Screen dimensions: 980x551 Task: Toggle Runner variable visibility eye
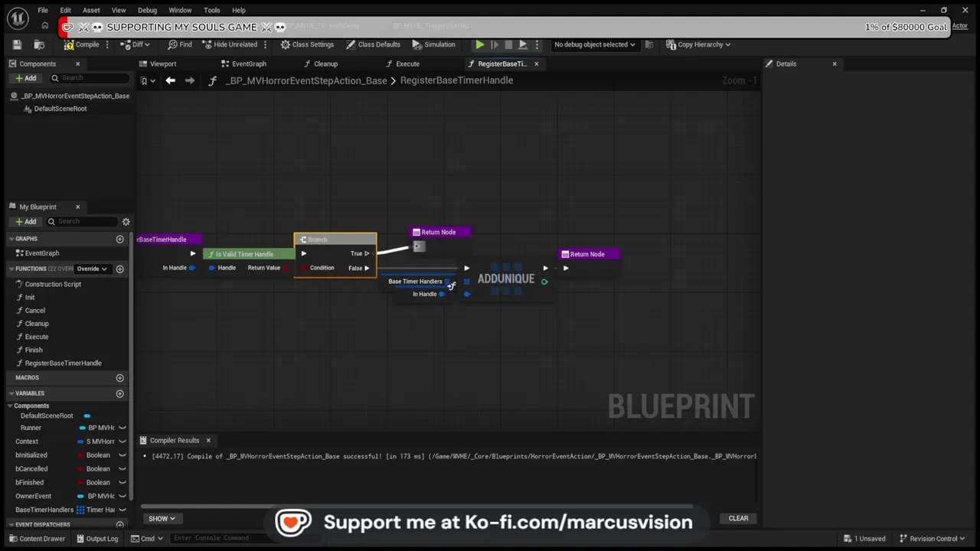coord(122,428)
